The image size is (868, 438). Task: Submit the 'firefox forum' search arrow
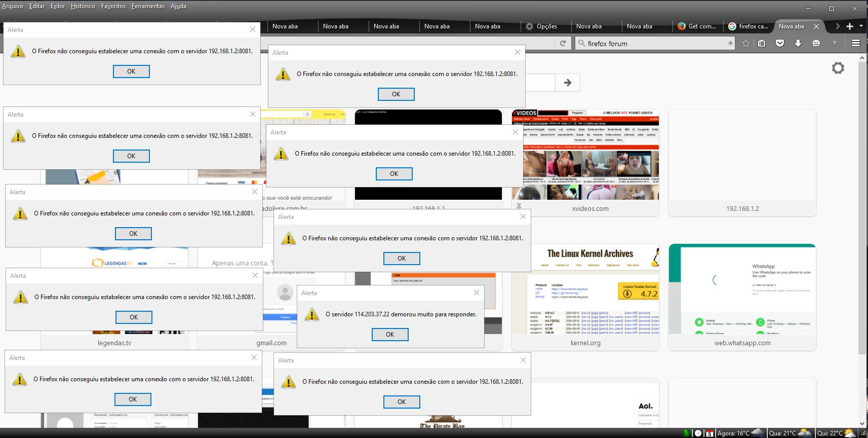[730, 44]
